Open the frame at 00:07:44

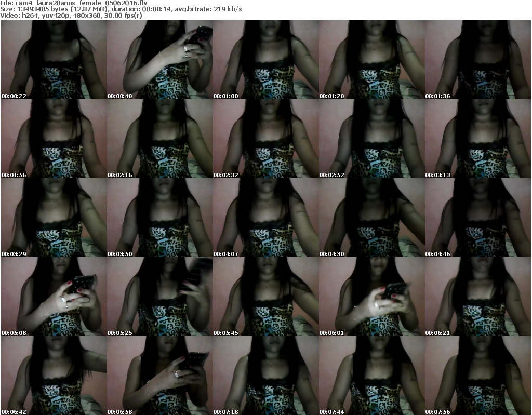coord(372,376)
